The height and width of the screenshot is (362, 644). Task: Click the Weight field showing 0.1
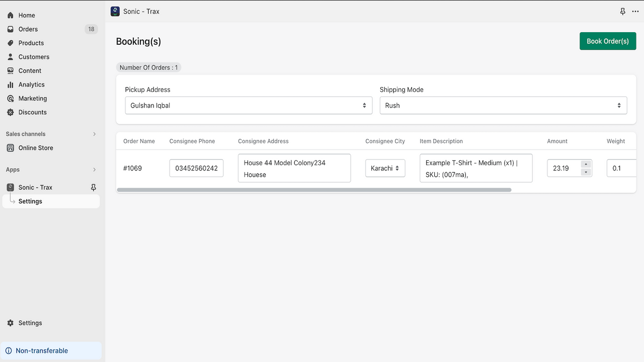click(x=622, y=168)
